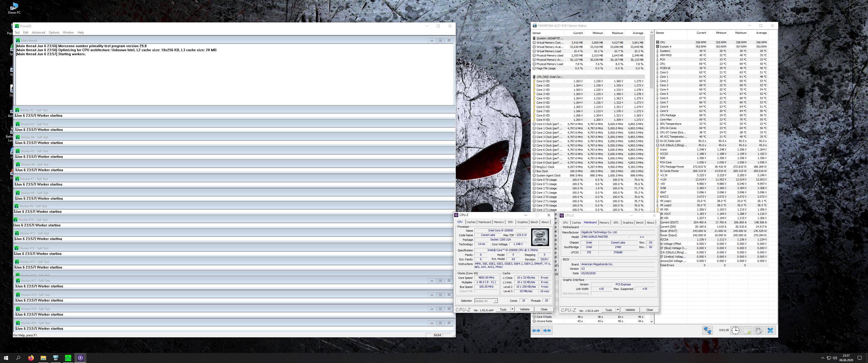Viewport: 868px width, 363px height.
Task: Switch to Memory tab in left CPU-Z
Action: (x=499, y=222)
